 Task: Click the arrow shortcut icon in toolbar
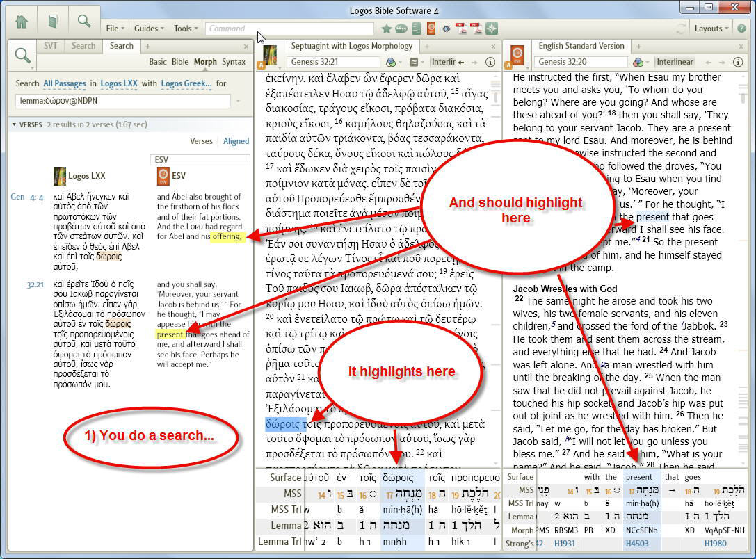tap(447, 29)
